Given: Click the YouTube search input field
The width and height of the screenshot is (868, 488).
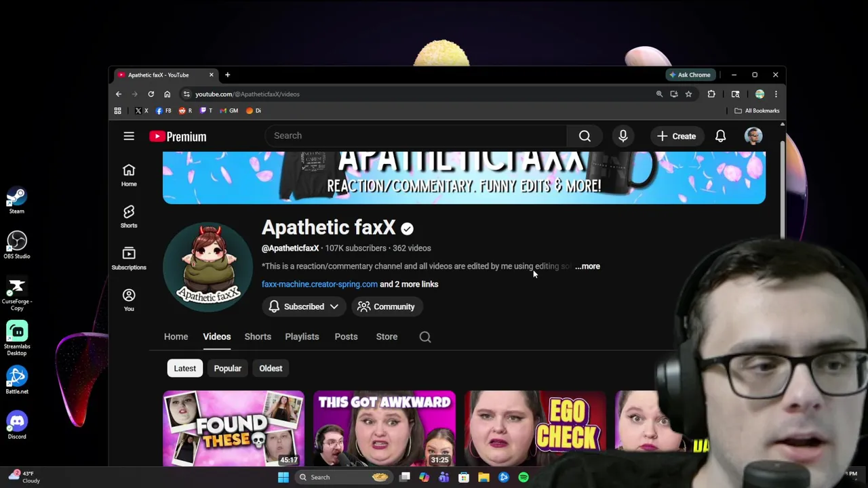Looking at the screenshot, I should 416,136.
